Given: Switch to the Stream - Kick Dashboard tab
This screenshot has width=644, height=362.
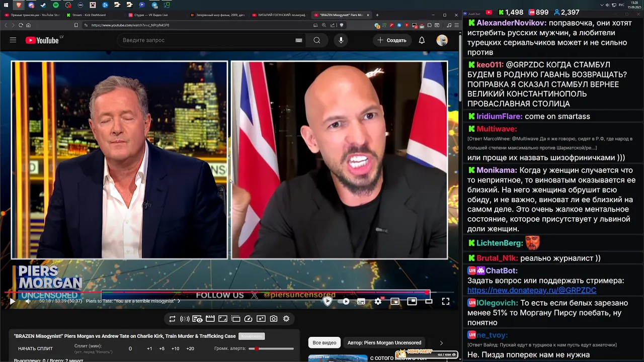Looking at the screenshot, I should [92, 15].
